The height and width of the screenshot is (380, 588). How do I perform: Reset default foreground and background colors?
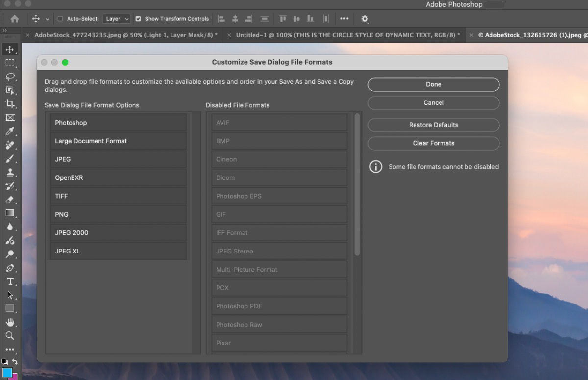pyautogui.click(x=4, y=362)
